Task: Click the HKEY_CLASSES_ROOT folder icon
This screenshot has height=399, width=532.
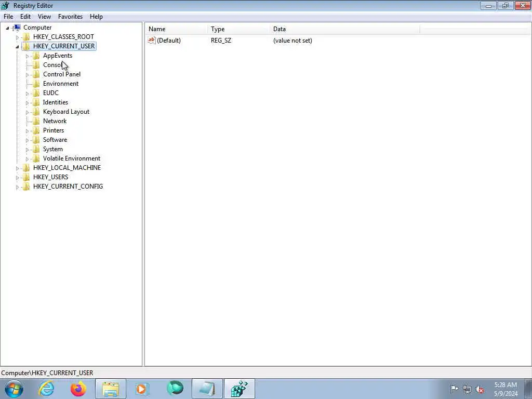Action: click(x=26, y=37)
